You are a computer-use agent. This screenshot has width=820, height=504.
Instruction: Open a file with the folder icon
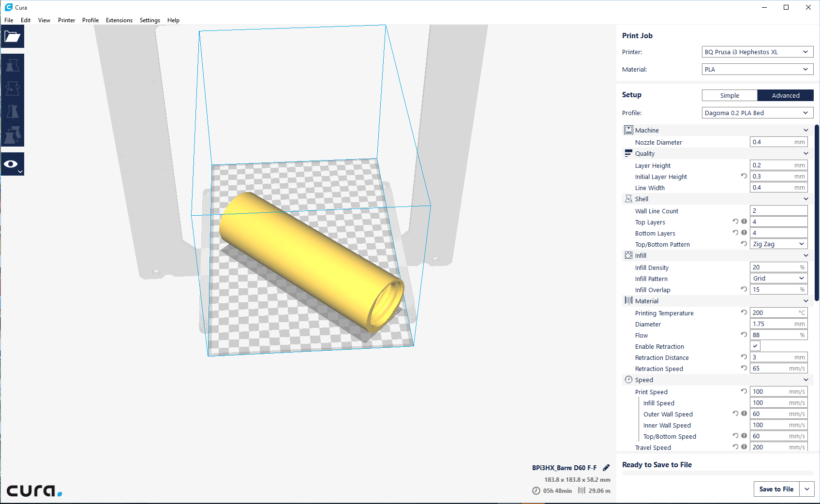12,36
